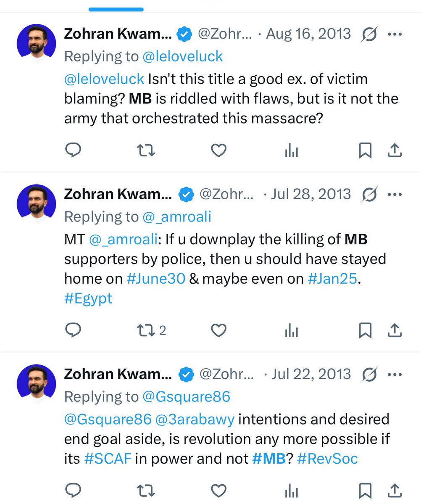Like the Jul 28, 2013 tweet

[x=218, y=330]
